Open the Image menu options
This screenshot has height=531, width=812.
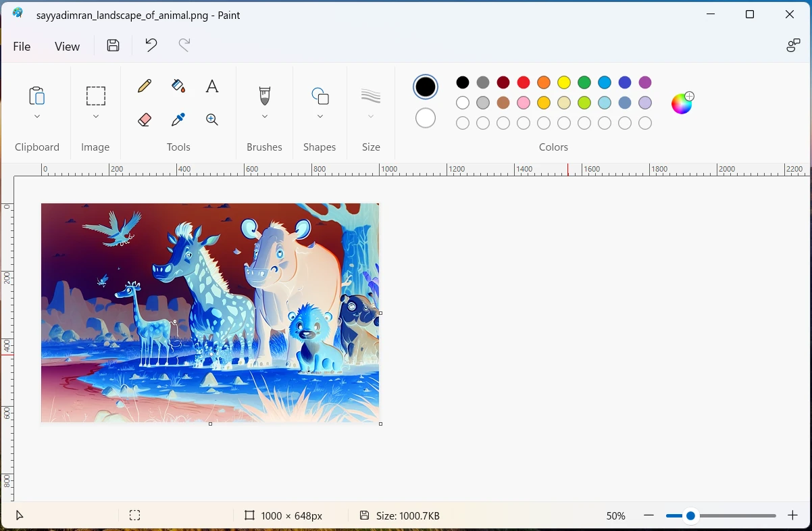[x=95, y=116]
